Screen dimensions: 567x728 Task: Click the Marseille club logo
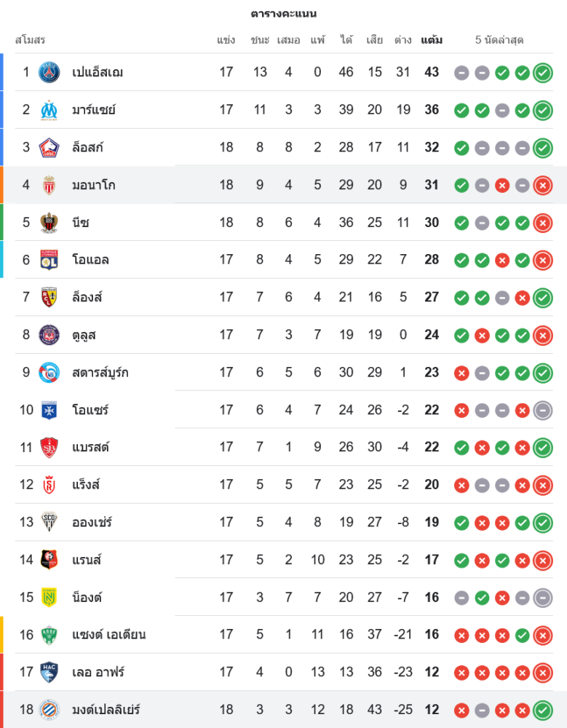(x=49, y=110)
